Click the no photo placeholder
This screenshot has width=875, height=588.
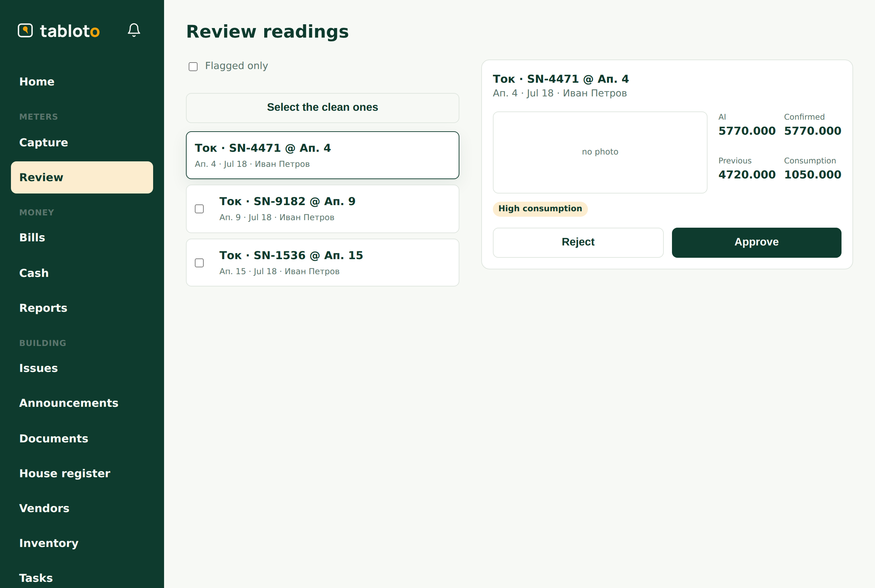point(600,152)
